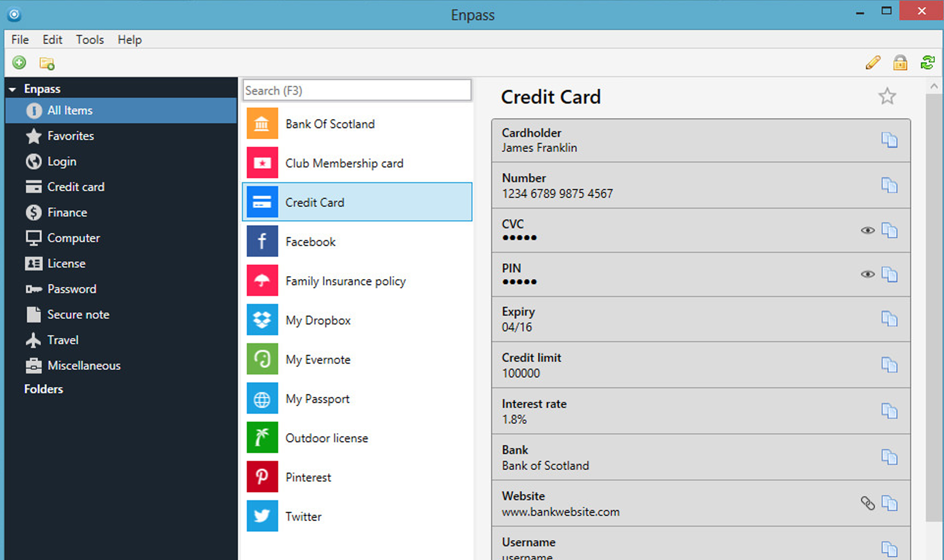Screen dimensions: 944x560
Task: Click the green add new item icon
Action: pos(19,63)
